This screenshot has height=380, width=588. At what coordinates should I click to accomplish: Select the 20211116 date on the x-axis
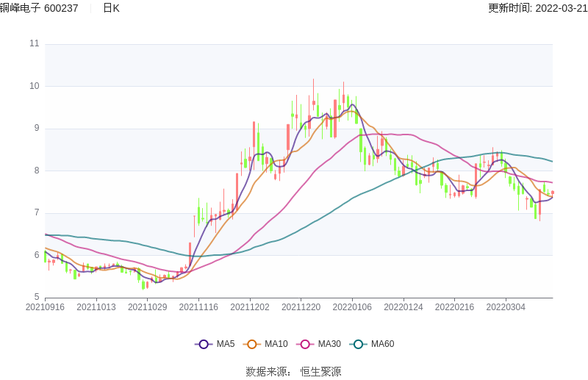(x=198, y=307)
